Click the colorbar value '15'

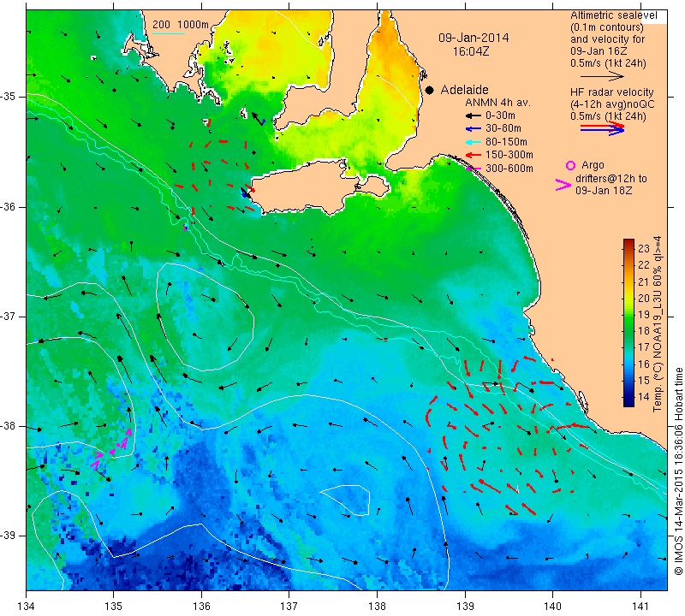[644, 381]
